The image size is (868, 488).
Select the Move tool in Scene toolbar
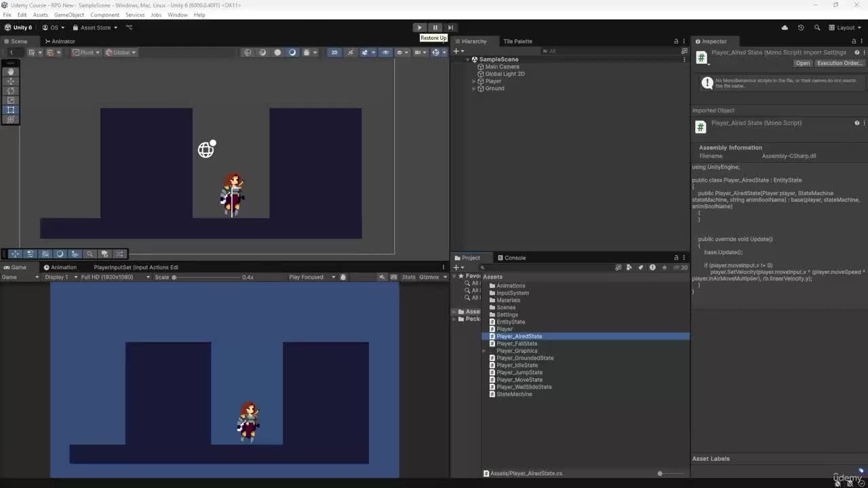click(10, 81)
